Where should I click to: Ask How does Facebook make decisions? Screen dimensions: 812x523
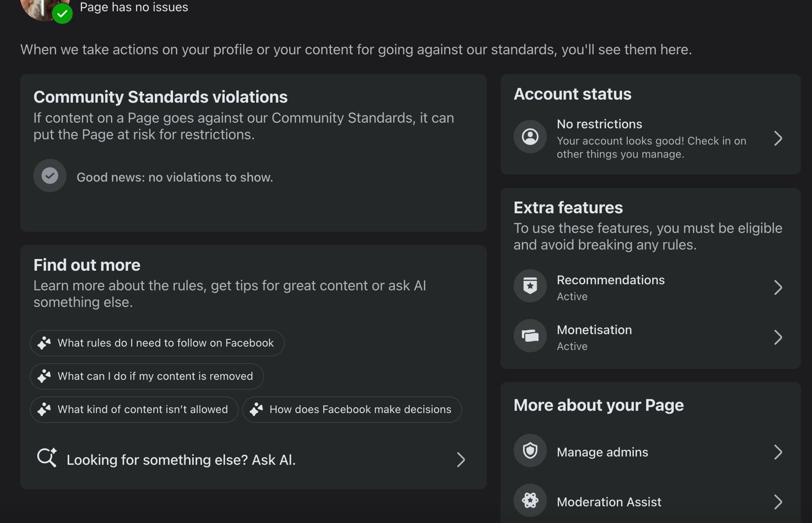coord(352,409)
